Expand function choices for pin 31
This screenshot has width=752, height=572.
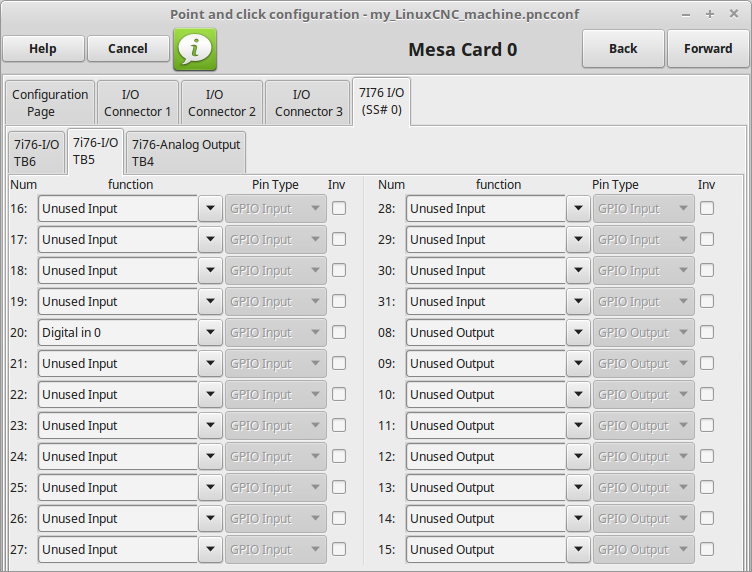coord(578,302)
